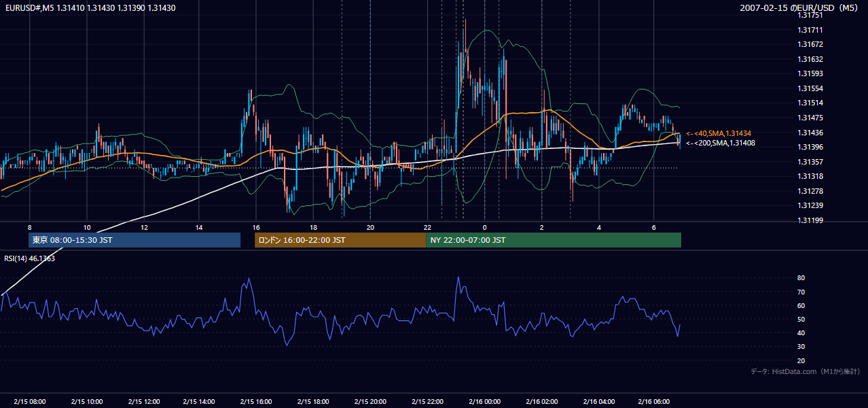Click the HistData.com data source text
This screenshot has width=868, height=408.
[x=805, y=371]
